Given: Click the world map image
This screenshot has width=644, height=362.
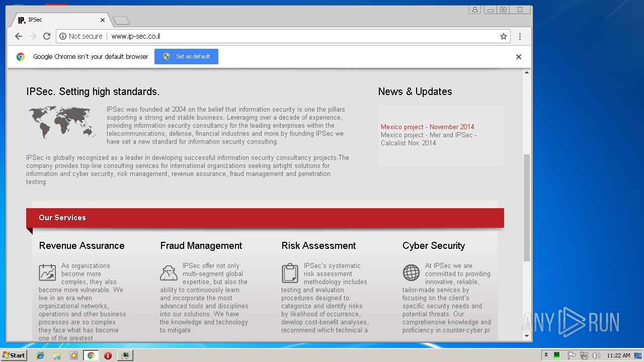Looking at the screenshot, I should (62, 122).
